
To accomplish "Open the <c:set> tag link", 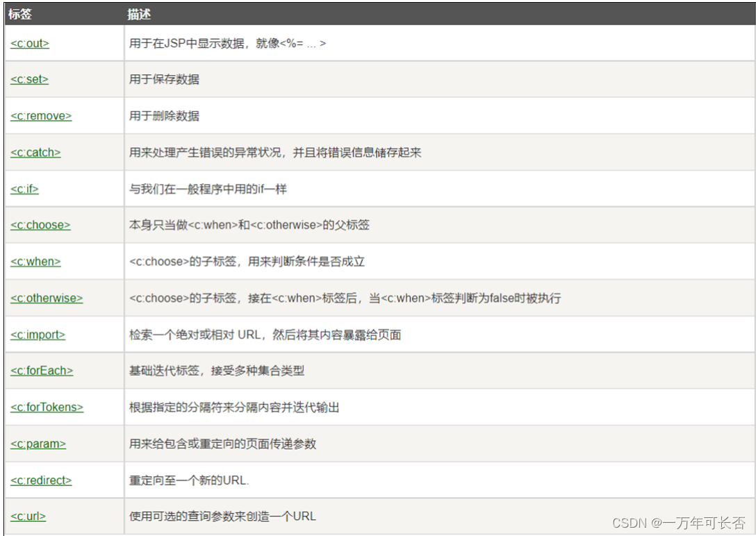I will click(29, 79).
